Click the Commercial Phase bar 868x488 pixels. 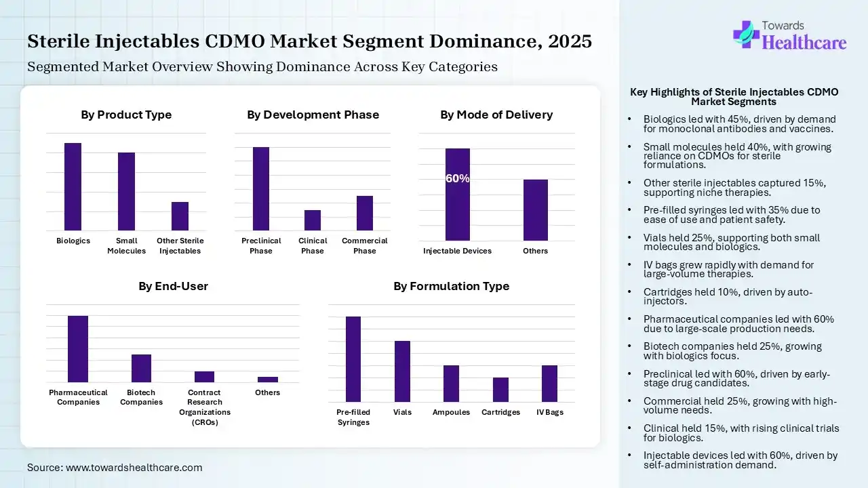tap(365, 213)
